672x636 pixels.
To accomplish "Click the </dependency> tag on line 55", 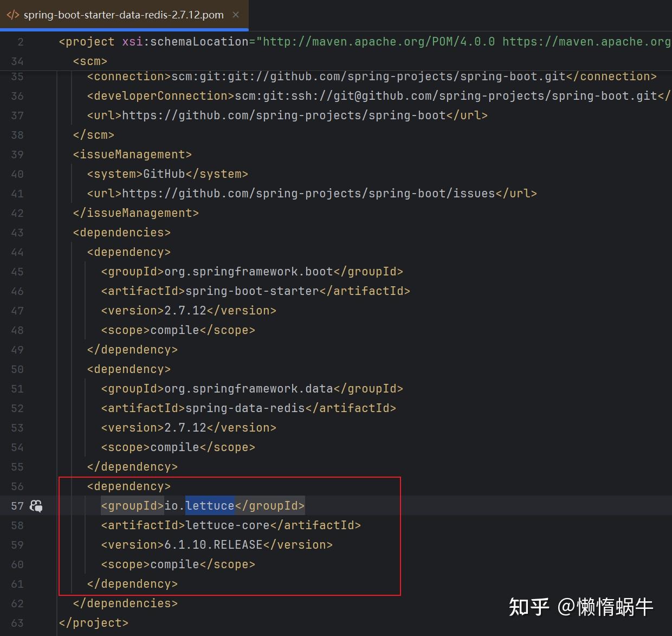I will pos(132,467).
